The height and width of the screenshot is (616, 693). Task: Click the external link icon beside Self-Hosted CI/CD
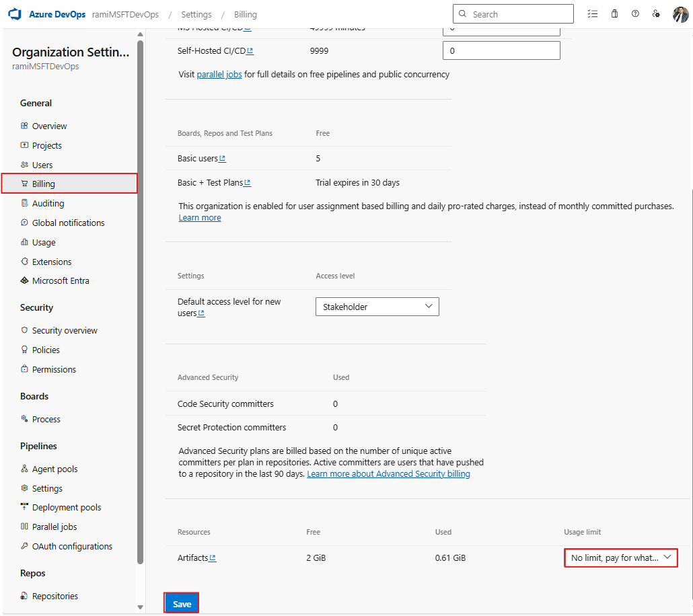250,51
